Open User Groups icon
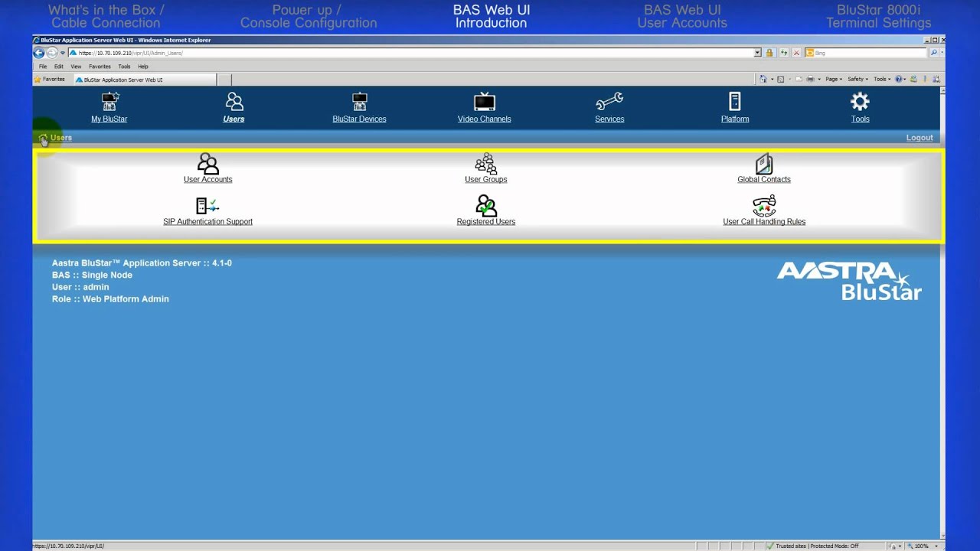Viewport: 980px width, 551px height. pos(486,164)
